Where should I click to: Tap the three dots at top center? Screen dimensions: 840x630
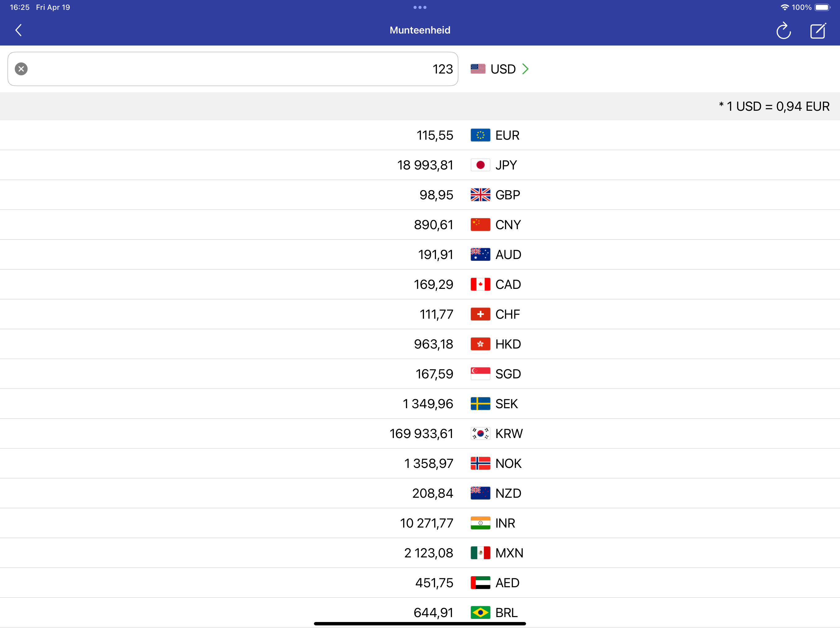click(x=420, y=7)
